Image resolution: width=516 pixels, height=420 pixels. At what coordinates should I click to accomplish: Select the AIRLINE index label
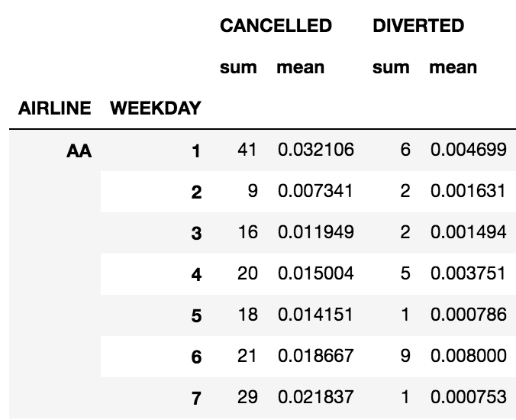click(55, 108)
